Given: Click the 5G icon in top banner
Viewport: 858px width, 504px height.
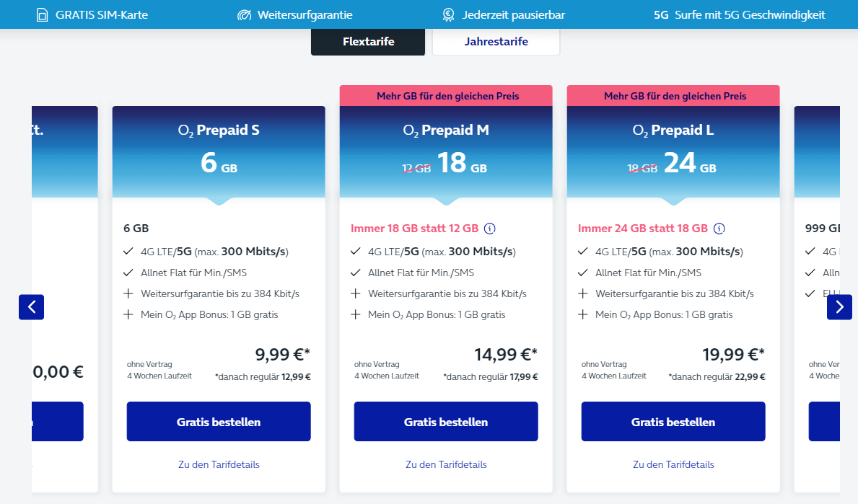Looking at the screenshot, I should click(661, 14).
